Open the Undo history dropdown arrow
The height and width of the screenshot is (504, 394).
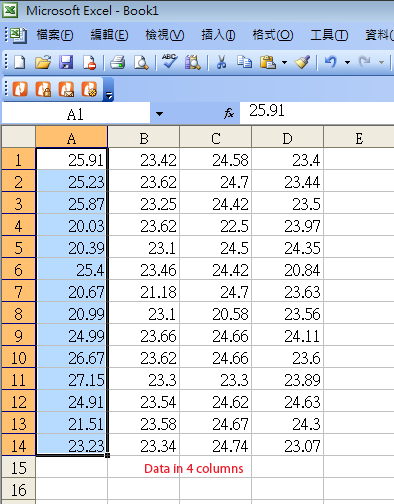347,62
